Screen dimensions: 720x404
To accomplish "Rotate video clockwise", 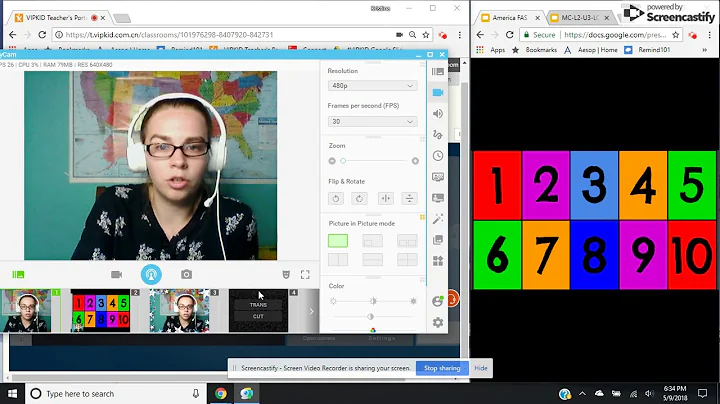I will point(359,198).
